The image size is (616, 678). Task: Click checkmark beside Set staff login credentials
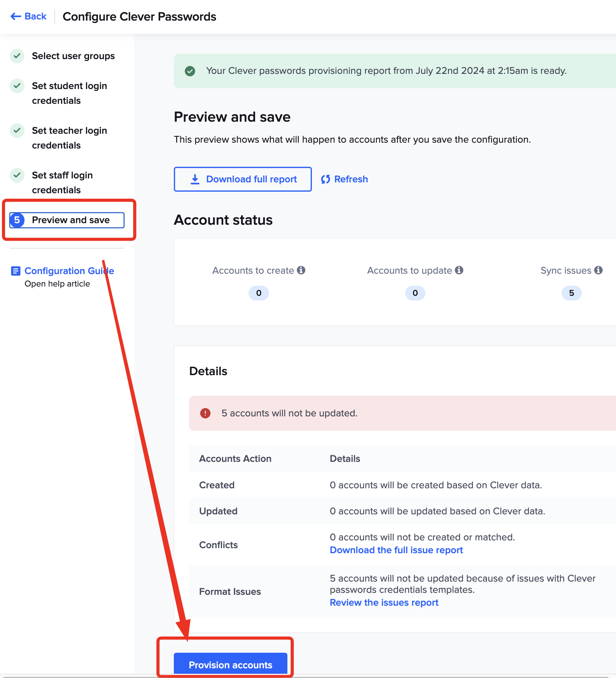coord(17,175)
